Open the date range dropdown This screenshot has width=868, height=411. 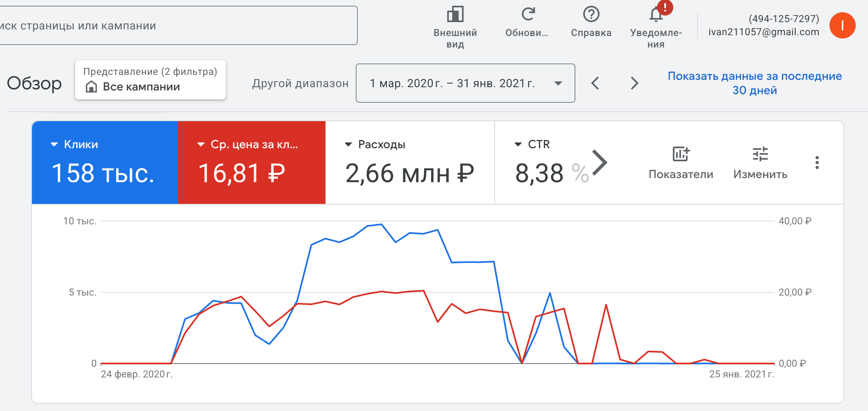click(x=465, y=83)
